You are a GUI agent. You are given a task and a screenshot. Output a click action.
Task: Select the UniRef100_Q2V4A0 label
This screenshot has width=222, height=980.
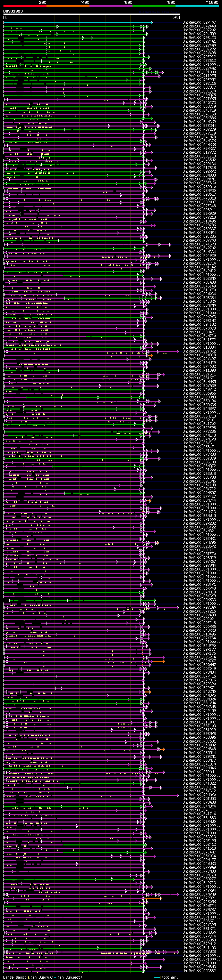pos(199,45)
